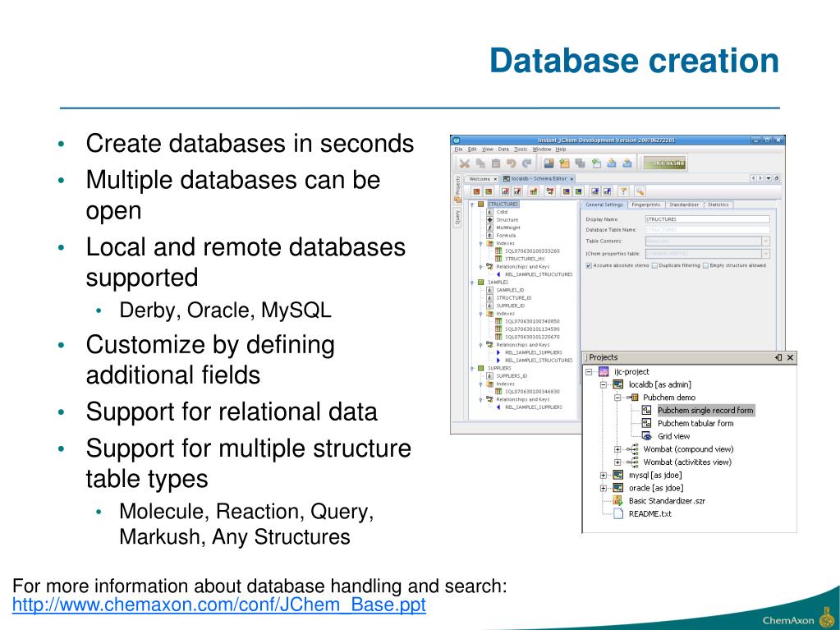840x630 pixels.
Task: Click the Structure field icon in schema tree
Action: click(x=489, y=219)
